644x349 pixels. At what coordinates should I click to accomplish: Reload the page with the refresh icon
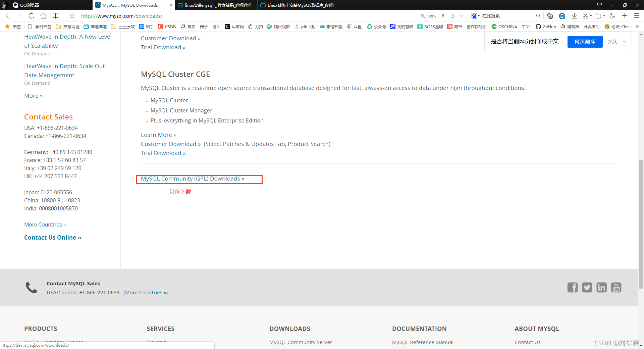31,16
